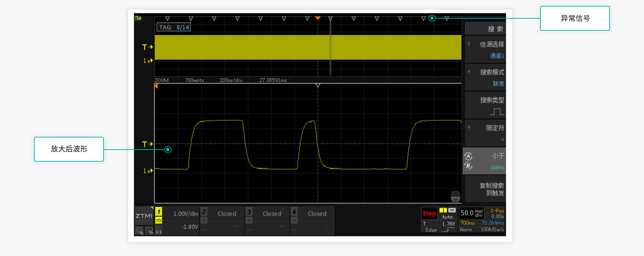Click the yellow DC coupling icon for channel 1
Viewport: 644px width, 256px height.
[159, 221]
